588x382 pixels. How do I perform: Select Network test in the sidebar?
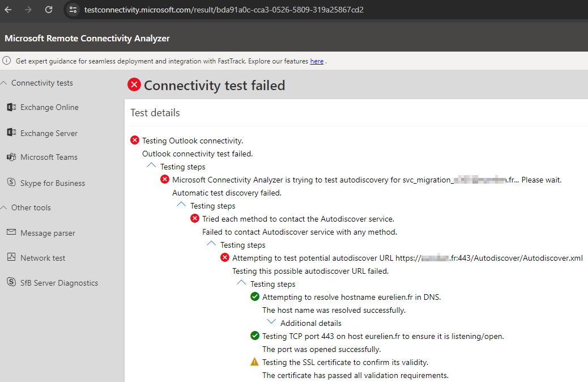(42, 258)
